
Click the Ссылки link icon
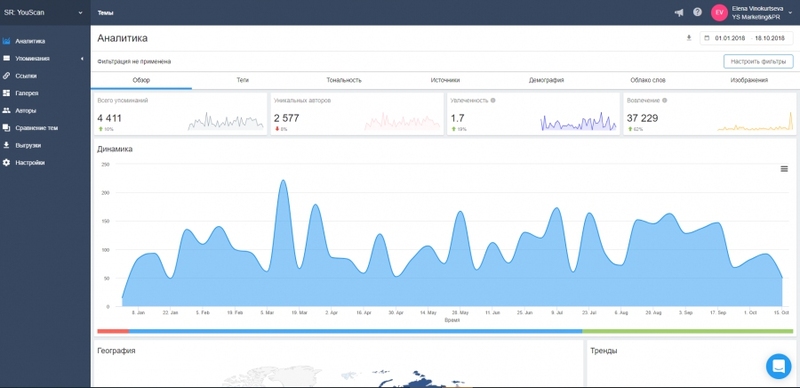[6, 76]
